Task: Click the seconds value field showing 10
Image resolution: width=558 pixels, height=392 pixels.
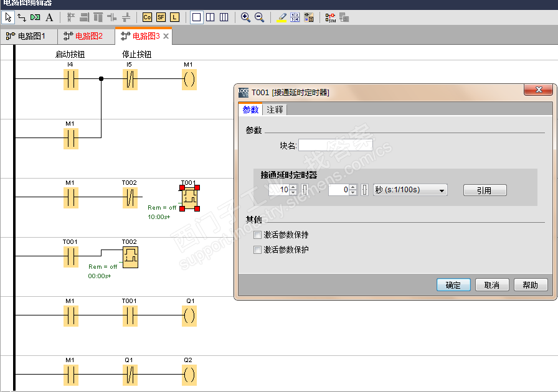Action: (280, 190)
